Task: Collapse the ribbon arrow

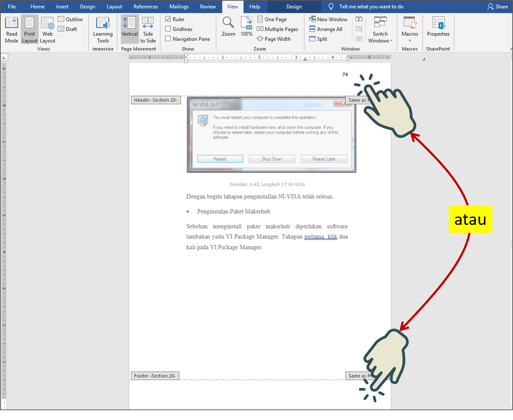Action: pyautogui.click(x=511, y=49)
